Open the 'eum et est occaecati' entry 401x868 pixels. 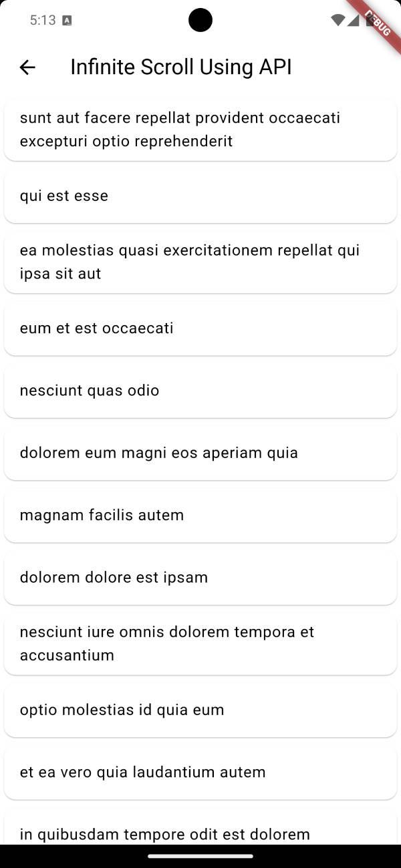click(x=200, y=328)
